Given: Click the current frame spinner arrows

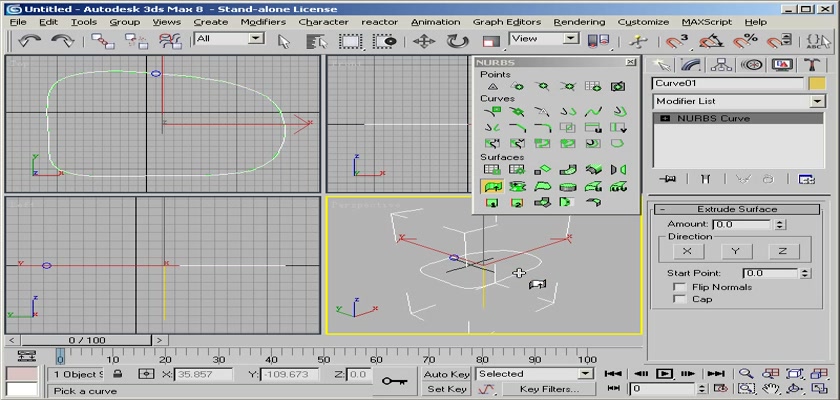Looking at the screenshot, I should click(x=703, y=388).
